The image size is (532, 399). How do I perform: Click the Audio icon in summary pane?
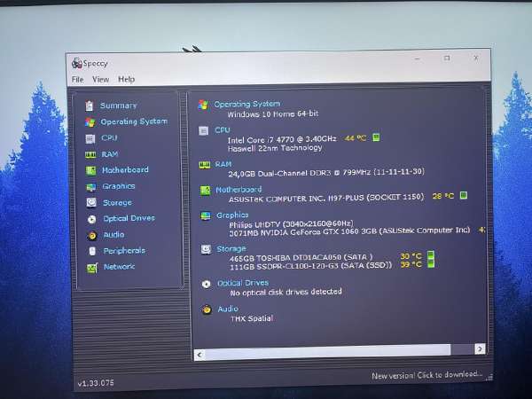[x=207, y=309]
